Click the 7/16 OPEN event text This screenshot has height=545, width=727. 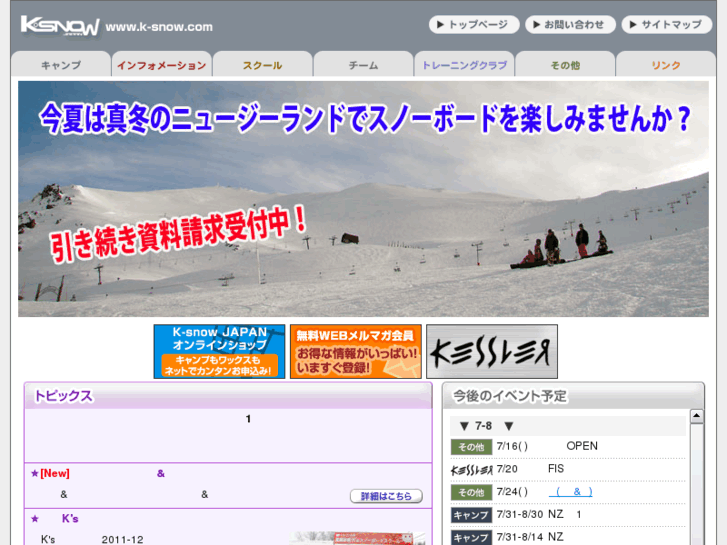pyautogui.click(x=547, y=446)
